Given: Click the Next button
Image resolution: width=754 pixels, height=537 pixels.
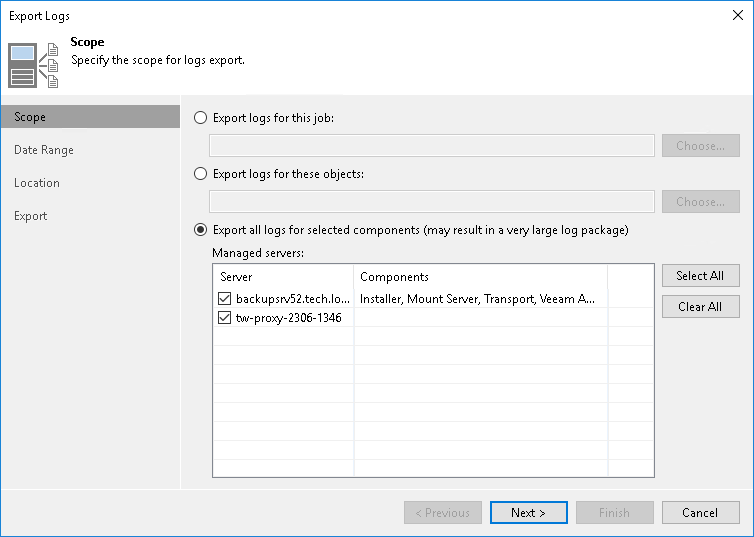Looking at the screenshot, I should pyautogui.click(x=528, y=513).
